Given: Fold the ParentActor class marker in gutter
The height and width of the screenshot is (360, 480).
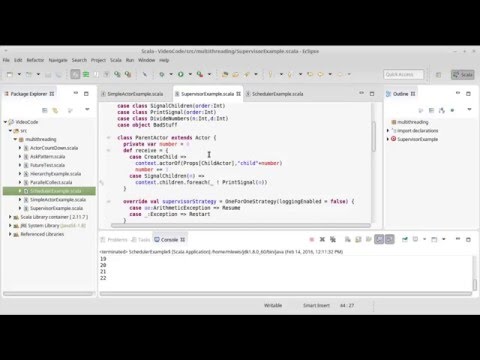Looking at the screenshot, I should tap(108, 137).
